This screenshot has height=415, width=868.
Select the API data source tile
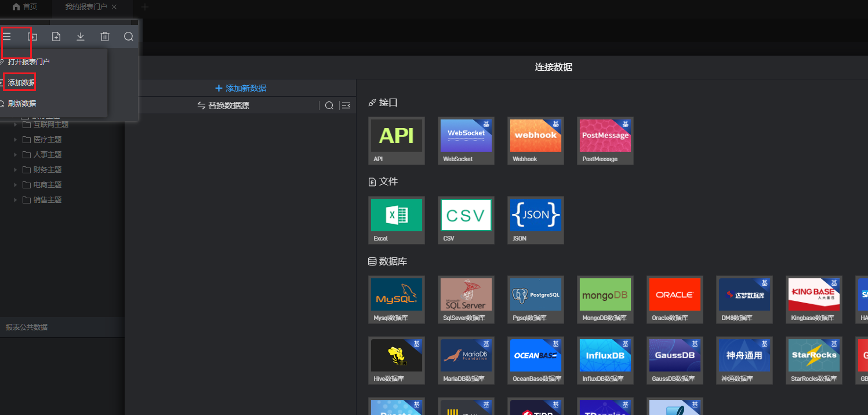pos(397,141)
